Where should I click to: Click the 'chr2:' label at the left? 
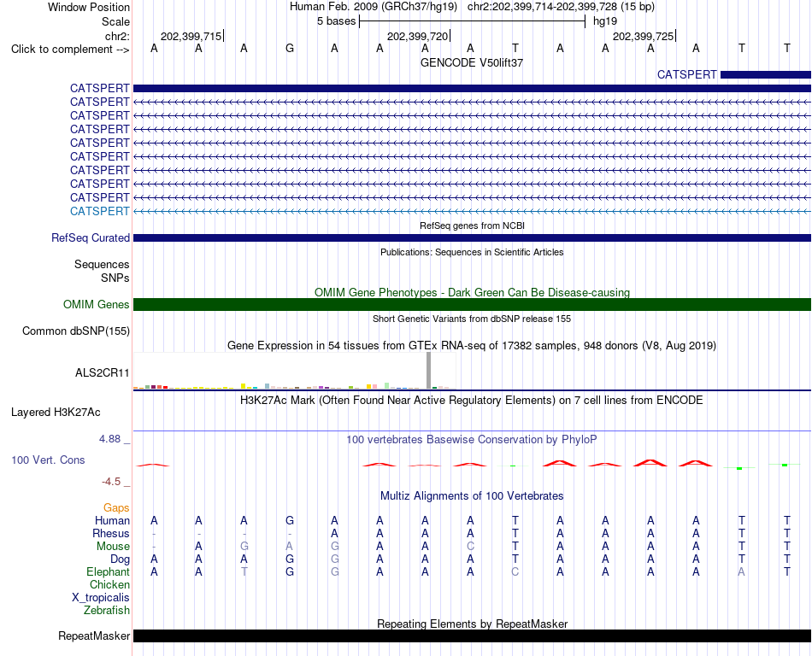click(x=117, y=36)
